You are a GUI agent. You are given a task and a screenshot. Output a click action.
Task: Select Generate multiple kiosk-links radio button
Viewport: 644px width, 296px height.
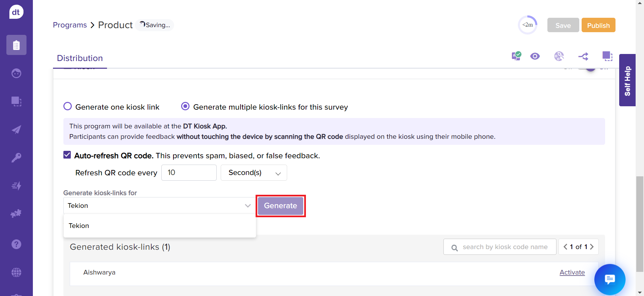185,107
